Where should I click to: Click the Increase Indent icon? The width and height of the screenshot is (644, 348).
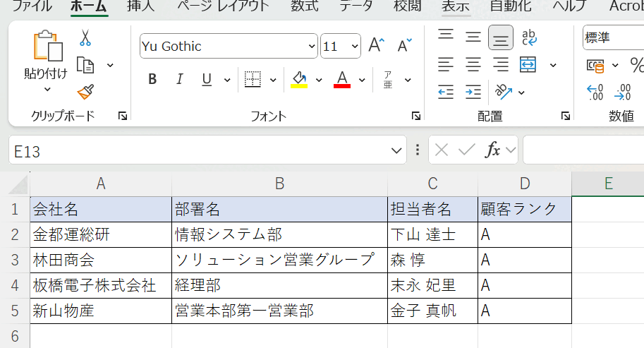473,92
